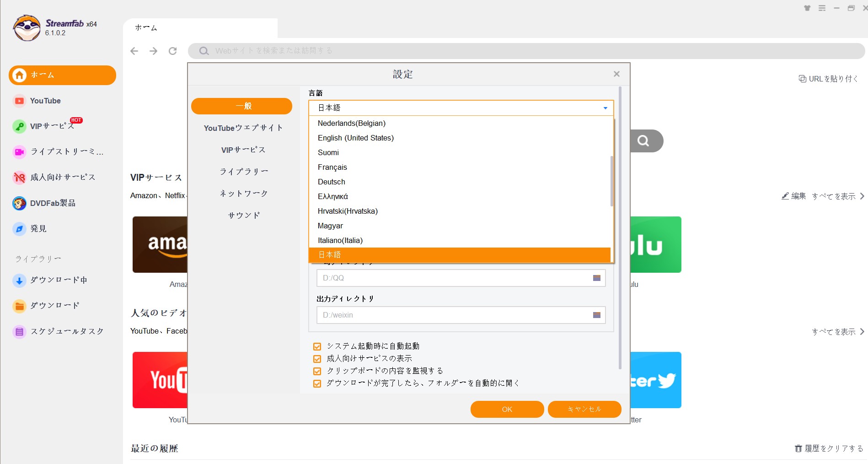Screen dimensions: 868x464
Task: Select Magyar language option
Action: [460, 226]
